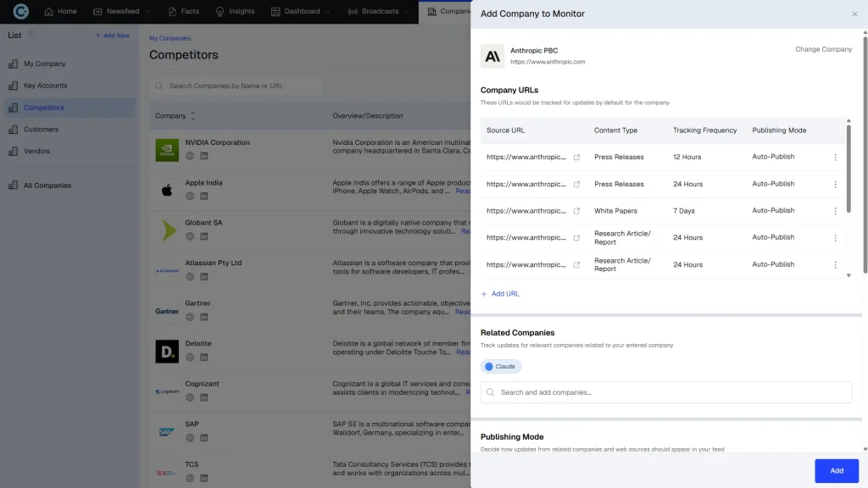Open three-dot menu for 12 Hours row
The width and height of the screenshot is (868, 488).
835,157
